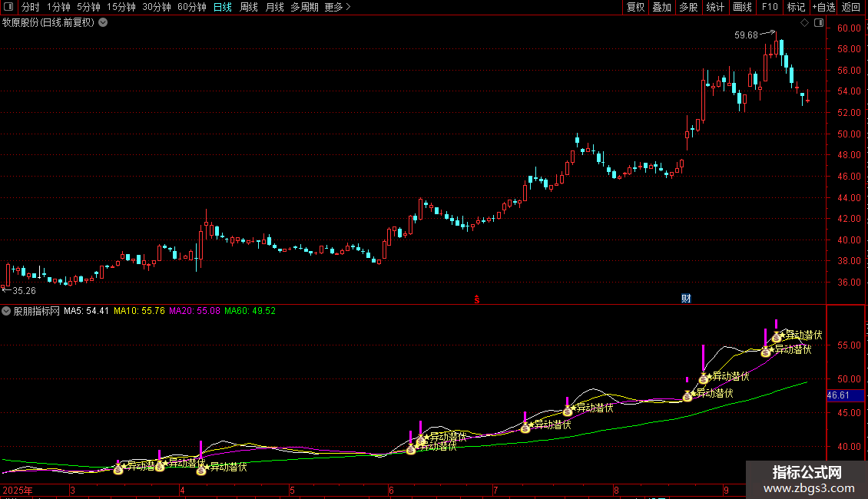The image size is (868, 499).
Task: Click the 56.00 price axis label
Action: 849,71
